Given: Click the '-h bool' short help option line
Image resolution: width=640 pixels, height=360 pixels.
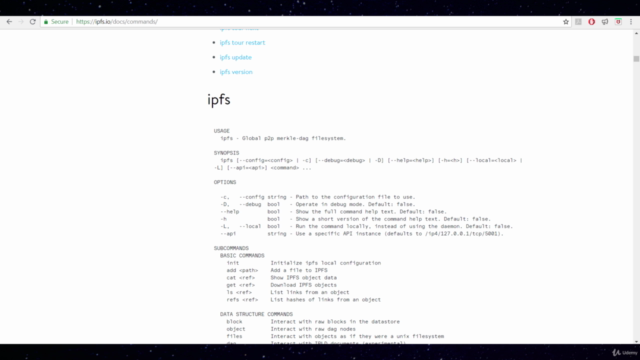Looking at the screenshot, I should click(x=356, y=219).
